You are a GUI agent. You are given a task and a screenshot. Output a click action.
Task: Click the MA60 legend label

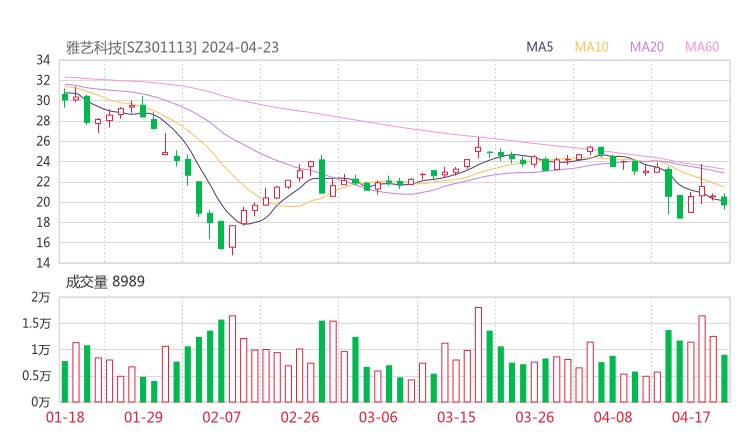pyautogui.click(x=702, y=47)
